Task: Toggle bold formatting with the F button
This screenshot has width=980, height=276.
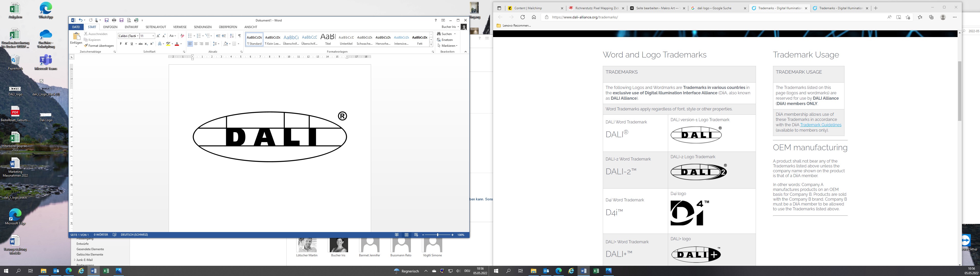Action: tap(121, 44)
